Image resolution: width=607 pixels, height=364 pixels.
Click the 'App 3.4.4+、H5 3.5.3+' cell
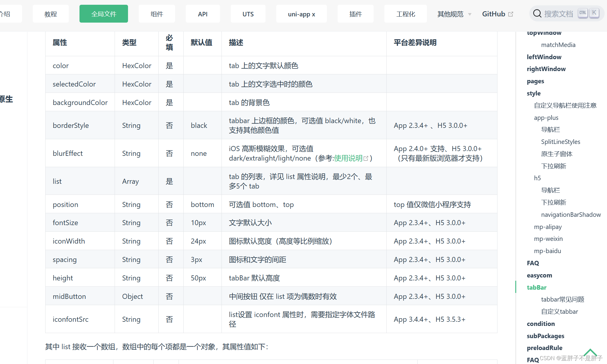coord(442,319)
